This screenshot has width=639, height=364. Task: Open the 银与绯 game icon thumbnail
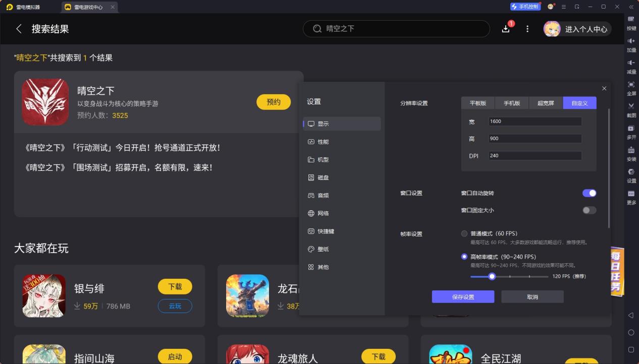(x=44, y=295)
